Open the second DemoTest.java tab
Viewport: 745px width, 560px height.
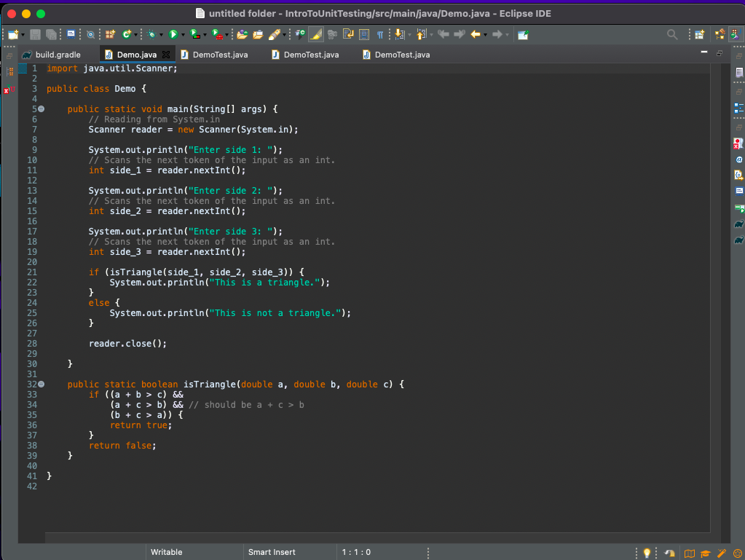311,55
